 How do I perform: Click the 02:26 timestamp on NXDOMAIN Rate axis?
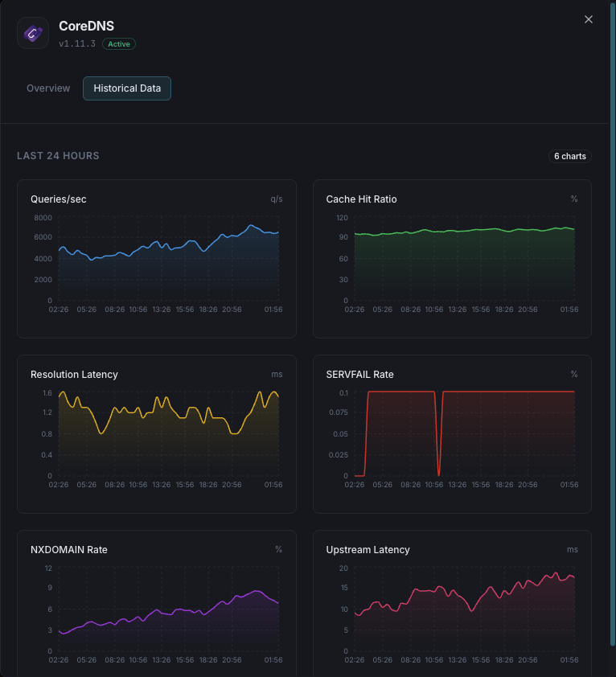(57, 660)
